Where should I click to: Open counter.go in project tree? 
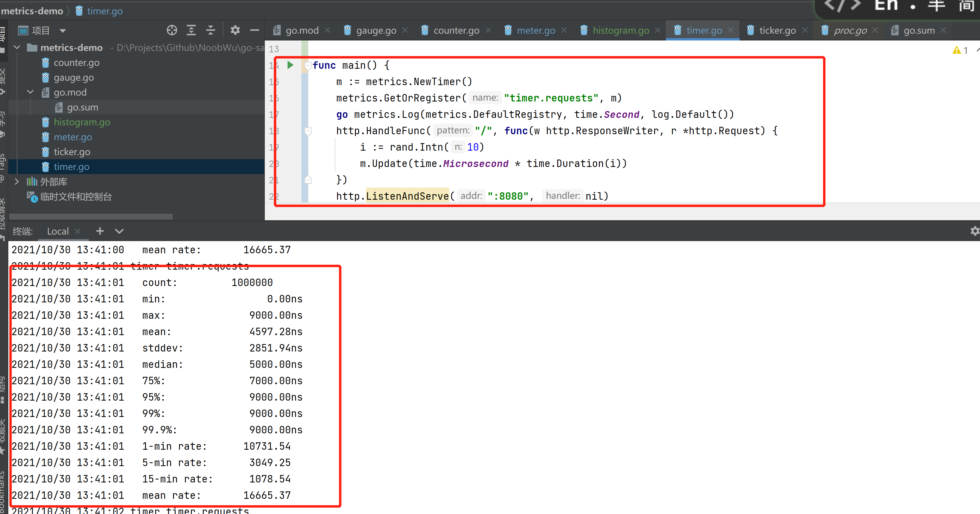point(76,63)
